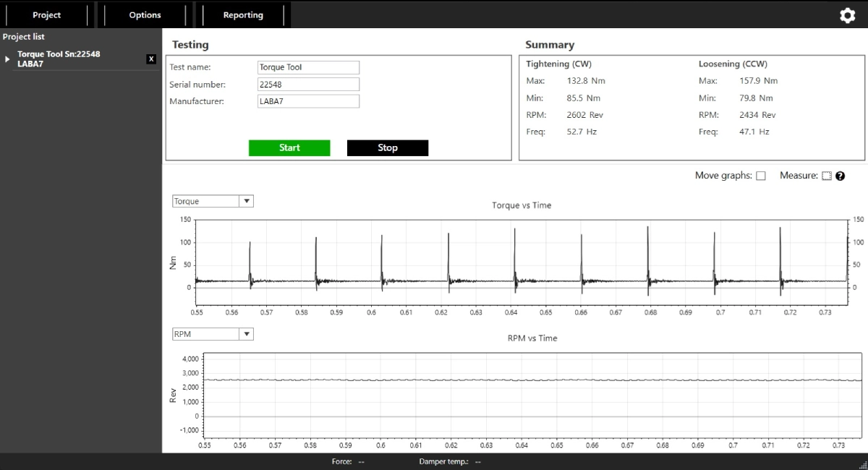Open the settings gear icon
The image size is (868, 470).
point(847,15)
